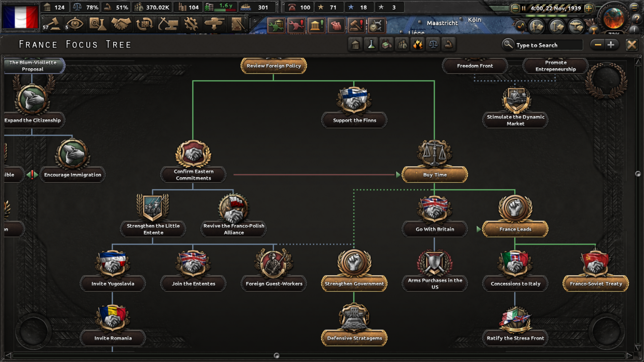Viewport: 644px width, 362px height.
Task: Click the Type to Search field
Action: click(x=548, y=45)
